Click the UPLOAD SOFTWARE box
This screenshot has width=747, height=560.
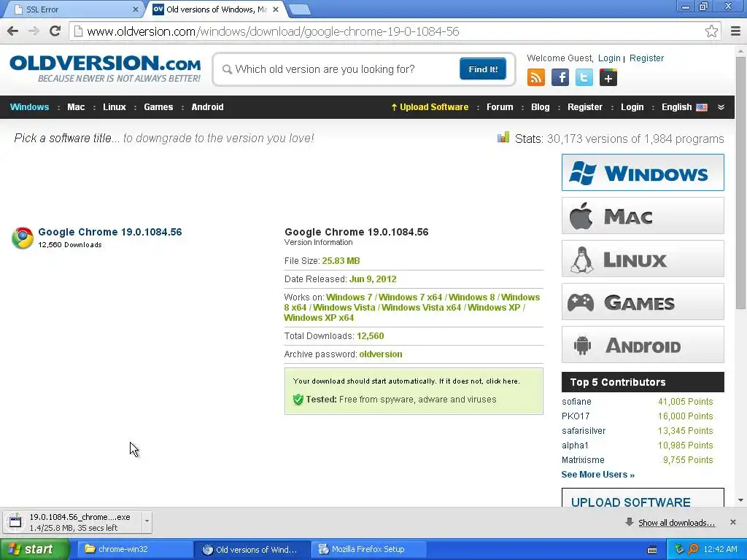(x=643, y=498)
